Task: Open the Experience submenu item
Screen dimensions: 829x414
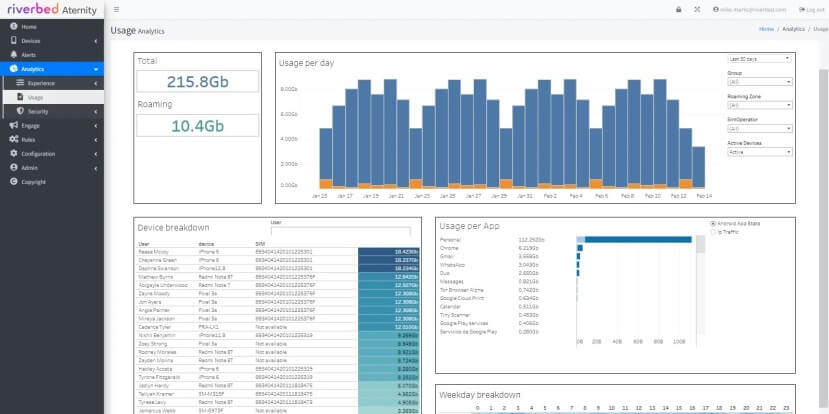Action: click(x=41, y=83)
